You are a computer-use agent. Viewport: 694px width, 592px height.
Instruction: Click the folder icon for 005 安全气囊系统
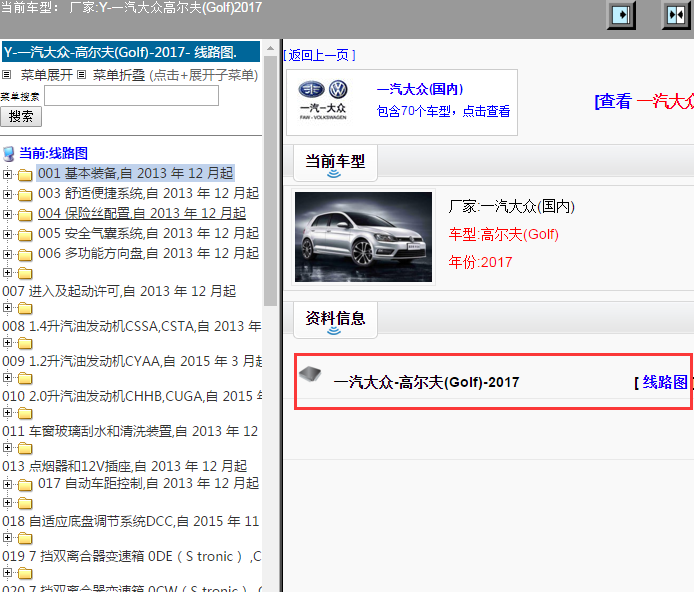click(25, 234)
